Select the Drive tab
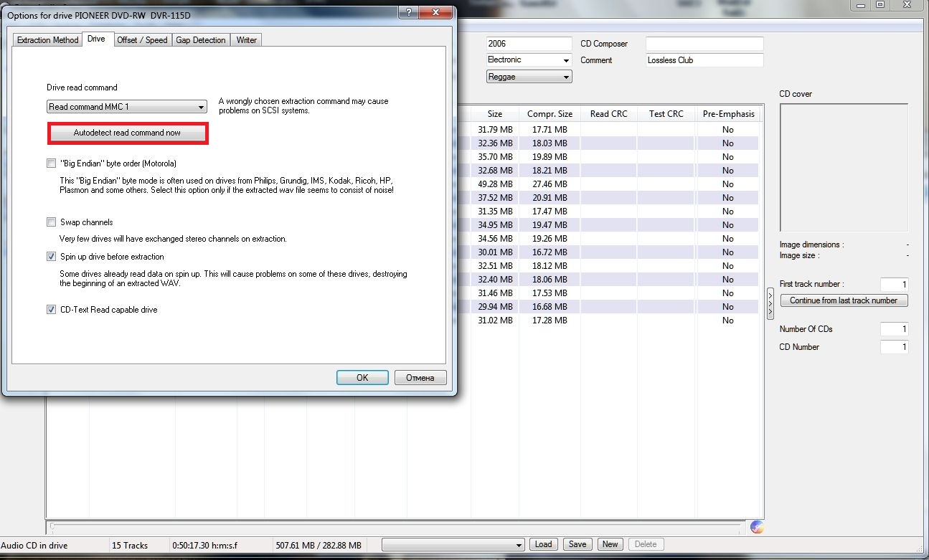 click(96, 39)
